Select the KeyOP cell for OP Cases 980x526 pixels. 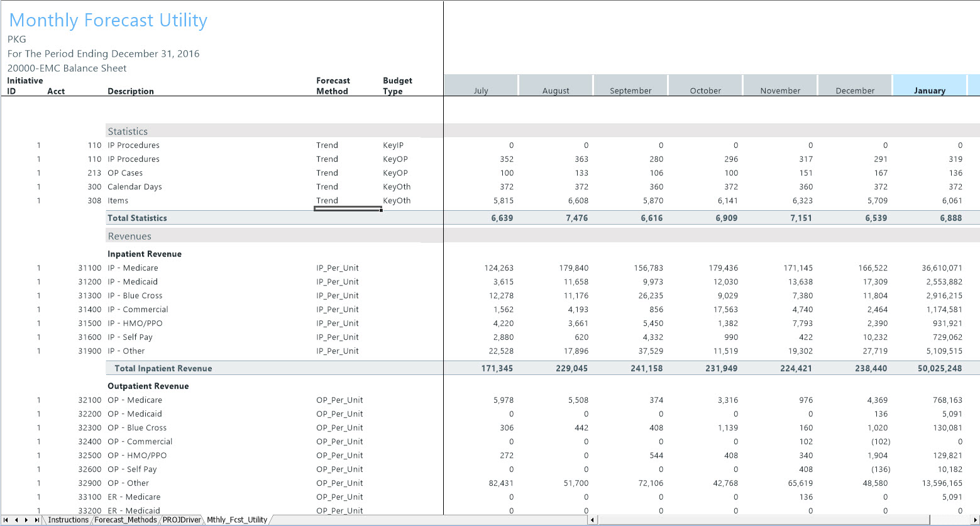coord(395,173)
